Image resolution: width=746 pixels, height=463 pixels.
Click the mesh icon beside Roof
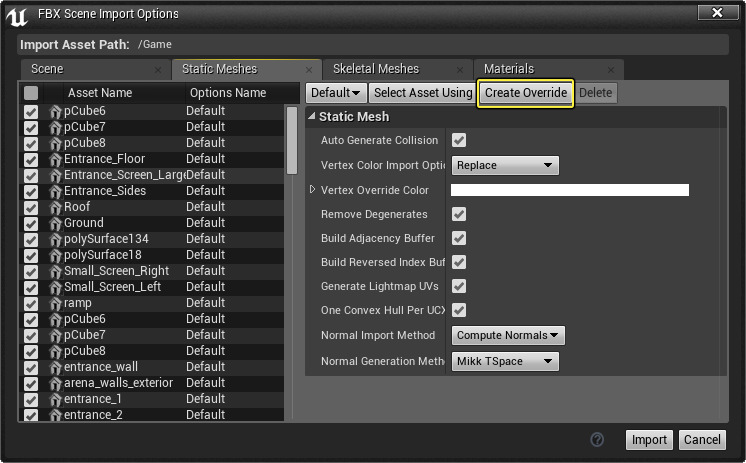click(x=56, y=207)
